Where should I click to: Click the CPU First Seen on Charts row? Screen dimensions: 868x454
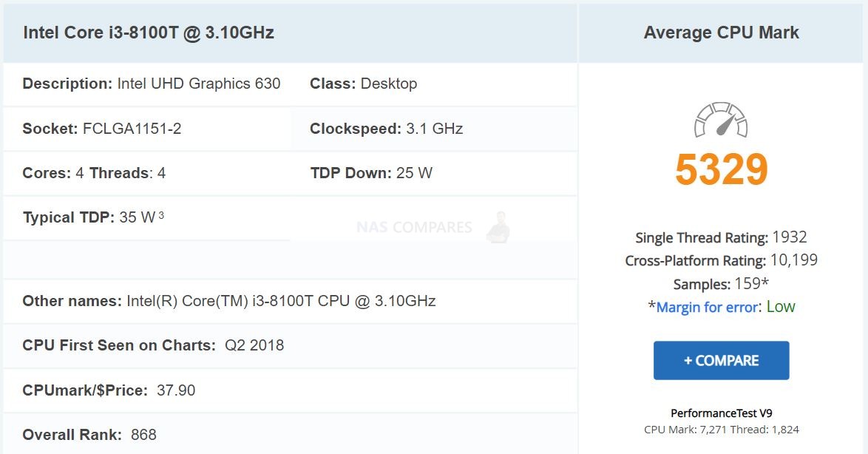[290, 345]
